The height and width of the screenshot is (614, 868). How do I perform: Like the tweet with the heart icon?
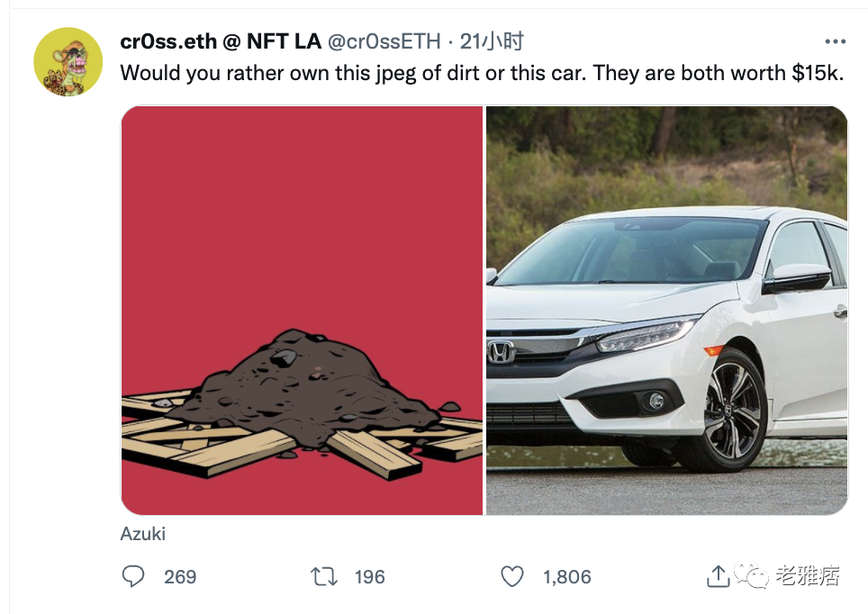[x=512, y=576]
